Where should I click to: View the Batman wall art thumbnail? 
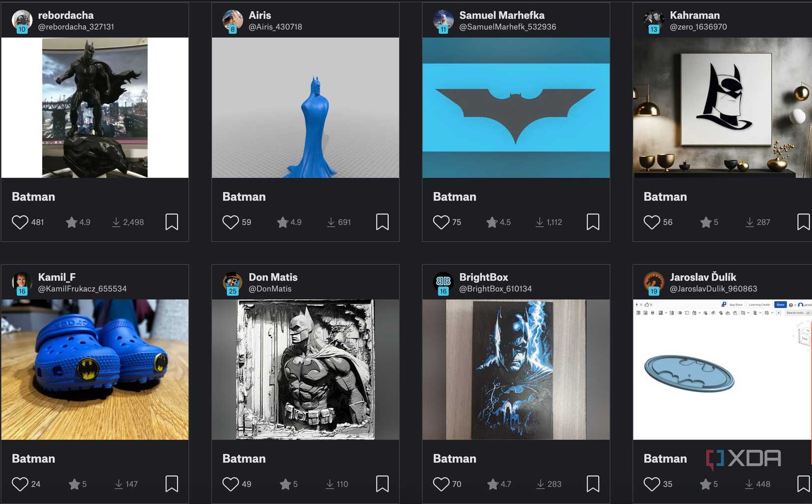[722, 108]
